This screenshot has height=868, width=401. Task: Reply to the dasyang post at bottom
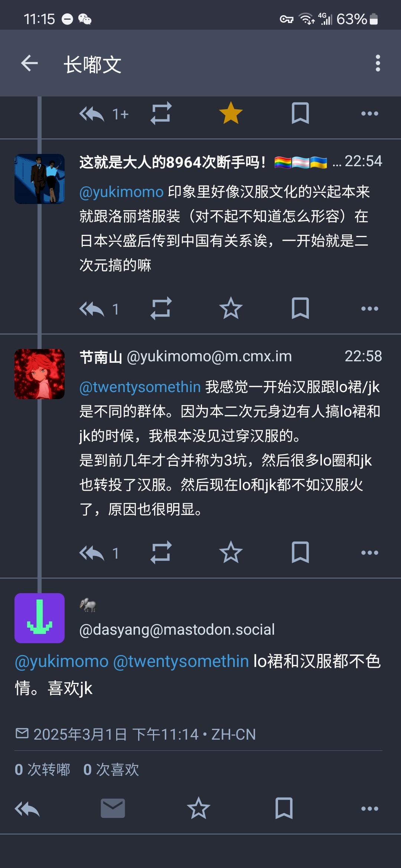(x=27, y=809)
